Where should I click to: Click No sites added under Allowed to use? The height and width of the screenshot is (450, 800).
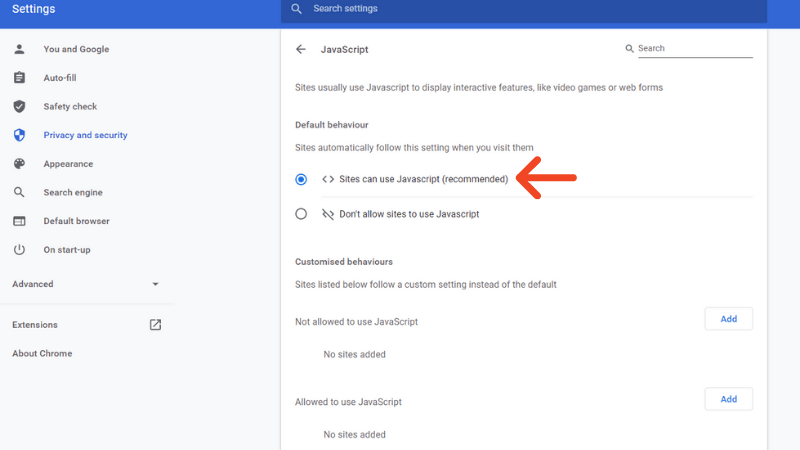pos(355,435)
